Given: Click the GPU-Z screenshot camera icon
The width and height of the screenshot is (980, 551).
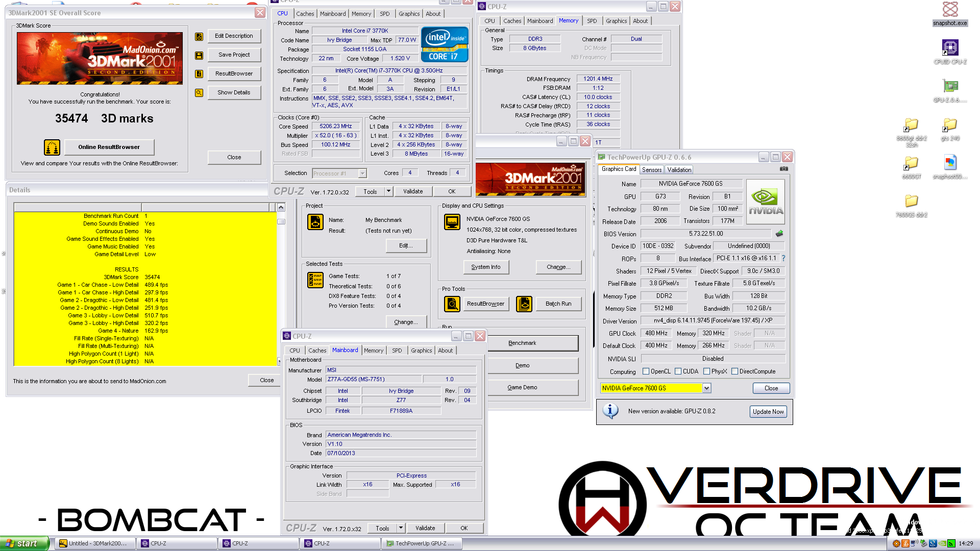Looking at the screenshot, I should [x=784, y=169].
